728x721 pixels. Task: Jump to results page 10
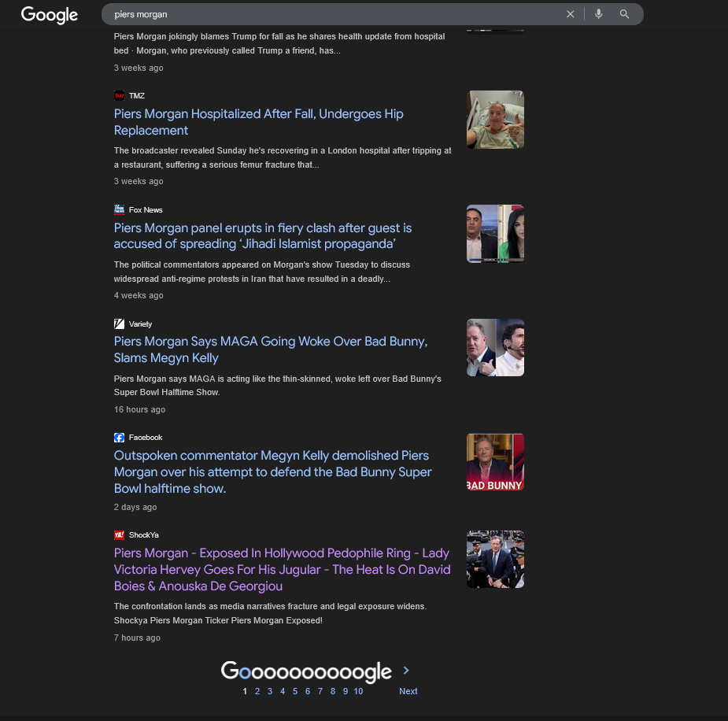[x=358, y=691]
